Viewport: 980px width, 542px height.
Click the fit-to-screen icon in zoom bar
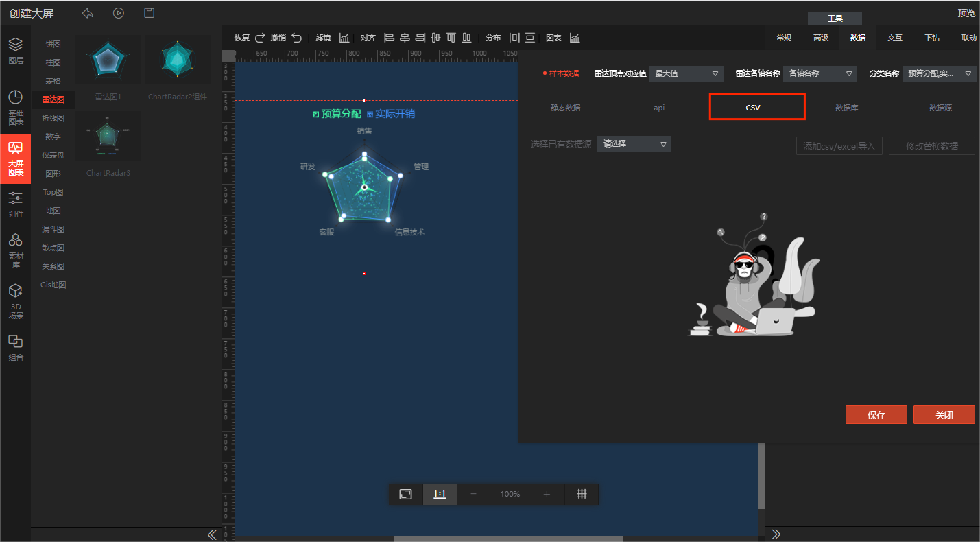[x=406, y=494]
